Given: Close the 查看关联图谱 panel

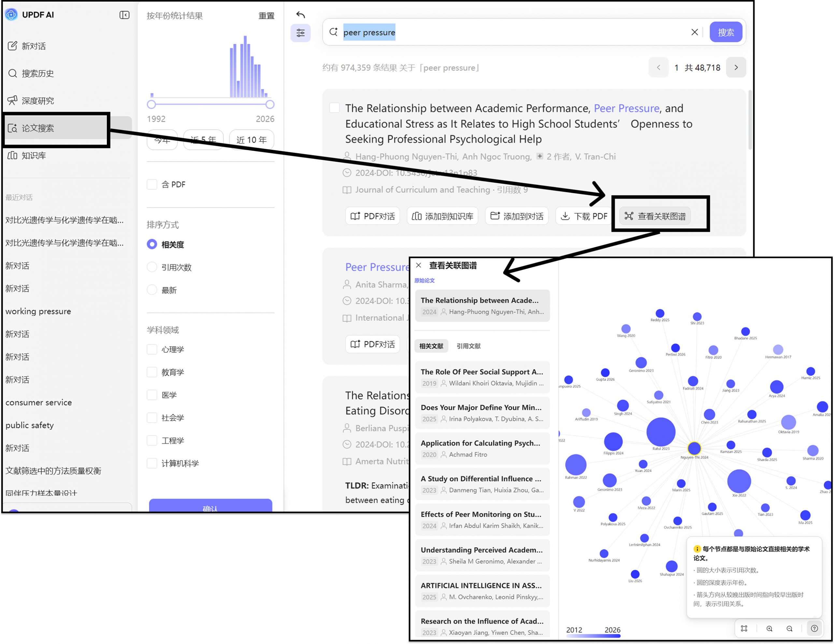Looking at the screenshot, I should click(x=419, y=265).
